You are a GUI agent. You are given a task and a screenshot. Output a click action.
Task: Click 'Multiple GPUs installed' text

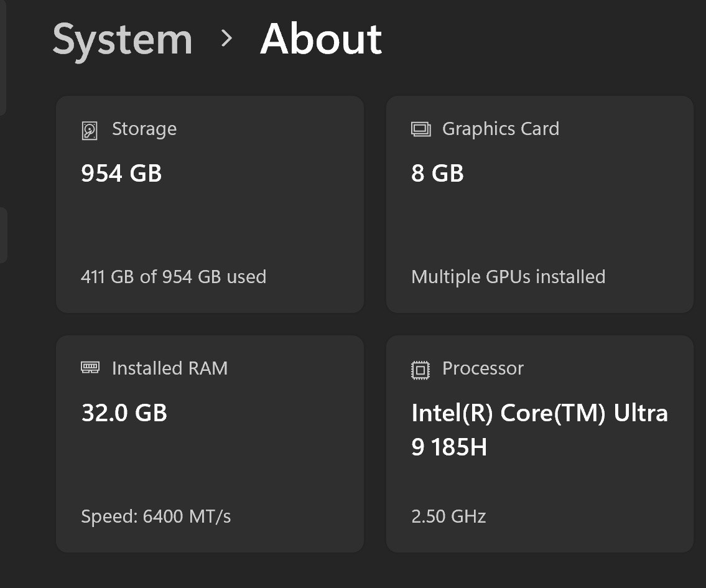508,277
